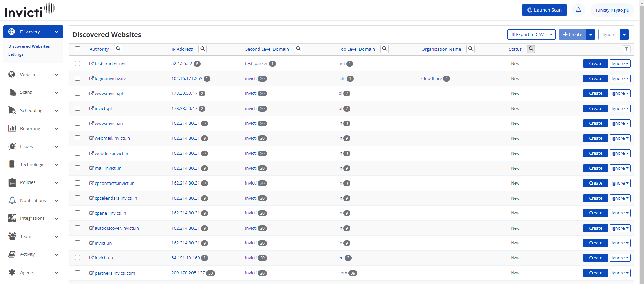The width and height of the screenshot is (644, 284).
Task: Click the Top Level Domain search icon
Action: point(385,49)
